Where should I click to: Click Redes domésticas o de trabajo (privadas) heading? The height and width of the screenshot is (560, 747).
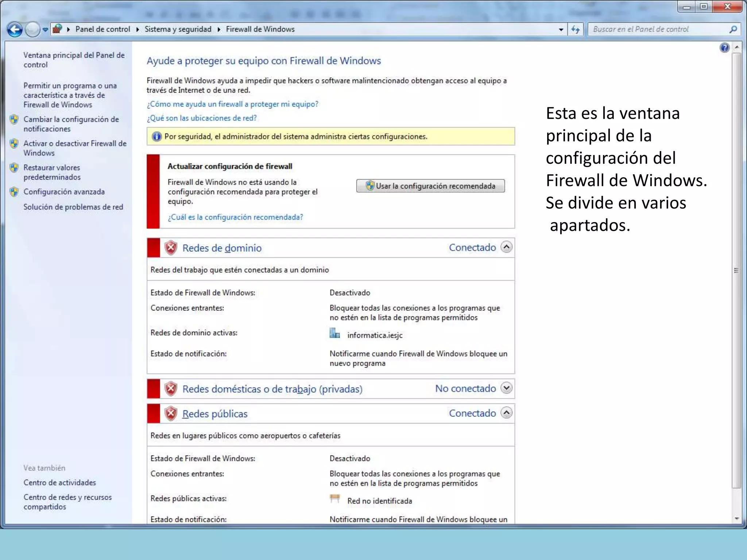tap(272, 389)
